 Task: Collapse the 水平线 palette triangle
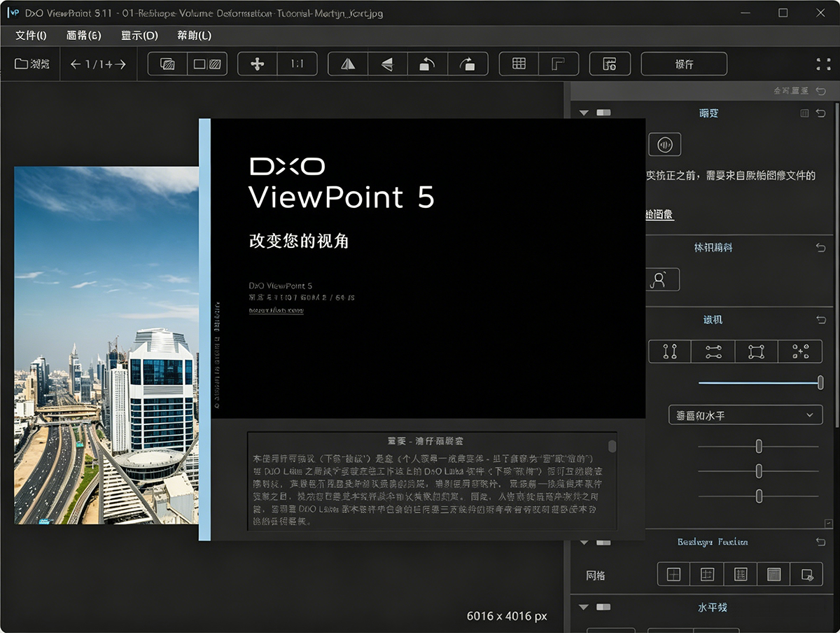click(584, 606)
